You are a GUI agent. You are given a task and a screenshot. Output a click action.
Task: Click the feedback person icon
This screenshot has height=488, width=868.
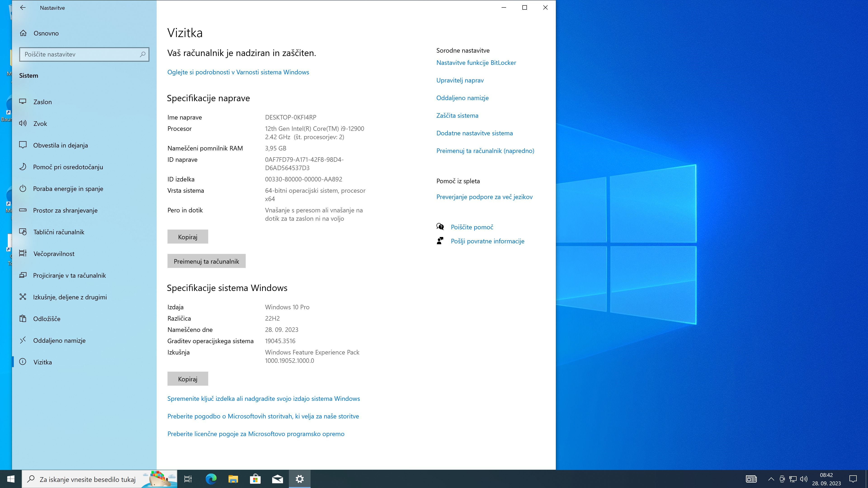(440, 241)
